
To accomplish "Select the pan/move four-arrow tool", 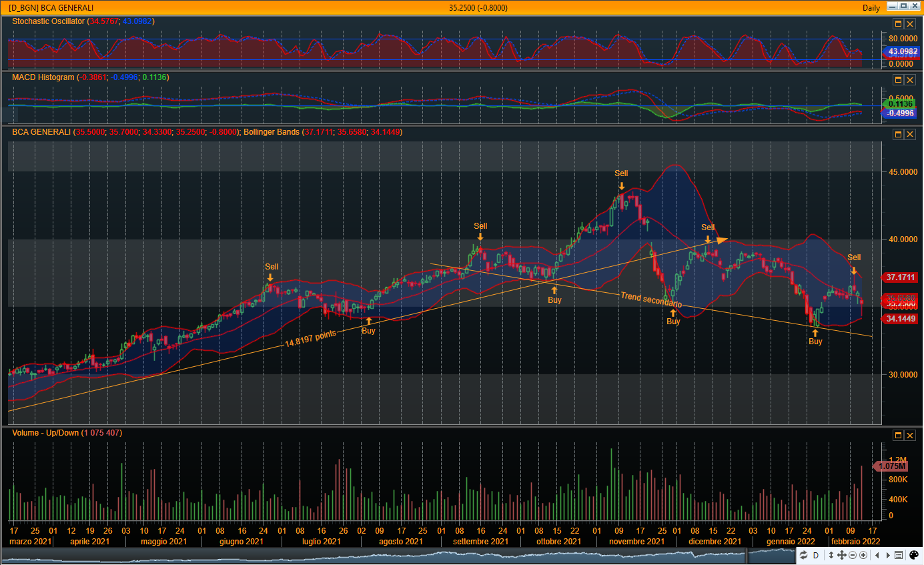I will (842, 555).
